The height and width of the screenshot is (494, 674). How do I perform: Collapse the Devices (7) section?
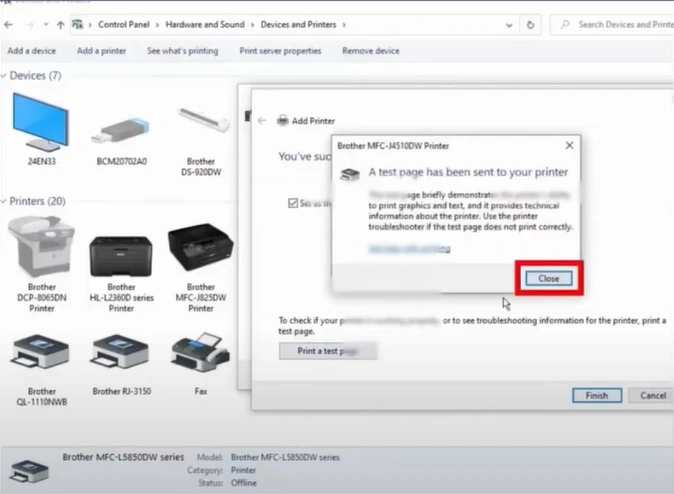tap(5, 76)
